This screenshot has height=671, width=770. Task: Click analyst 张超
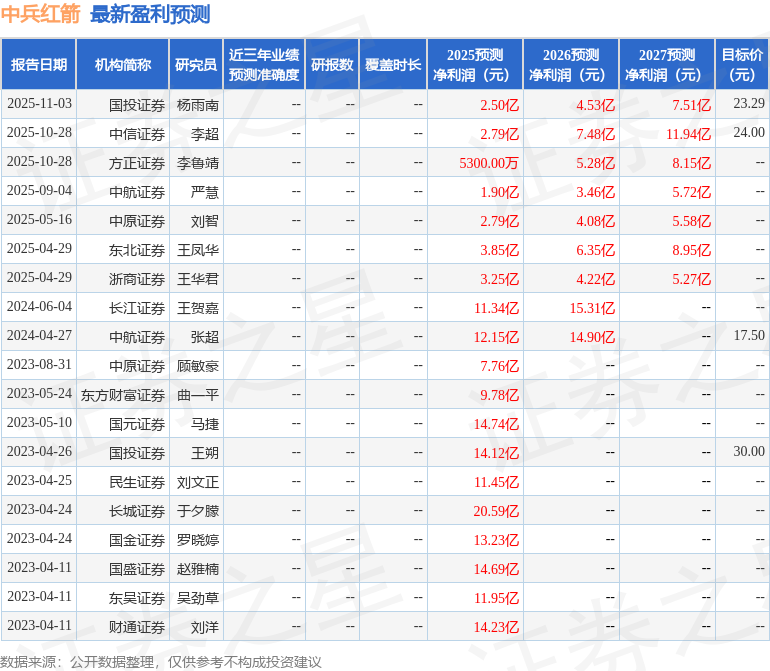click(205, 337)
